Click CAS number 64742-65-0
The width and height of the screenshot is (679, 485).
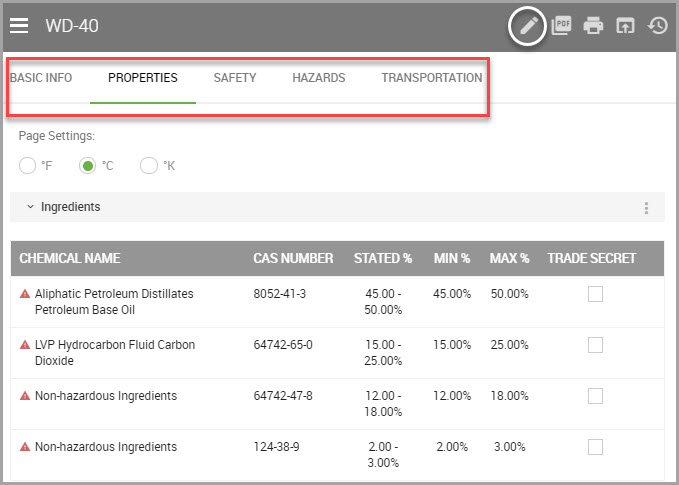point(283,345)
